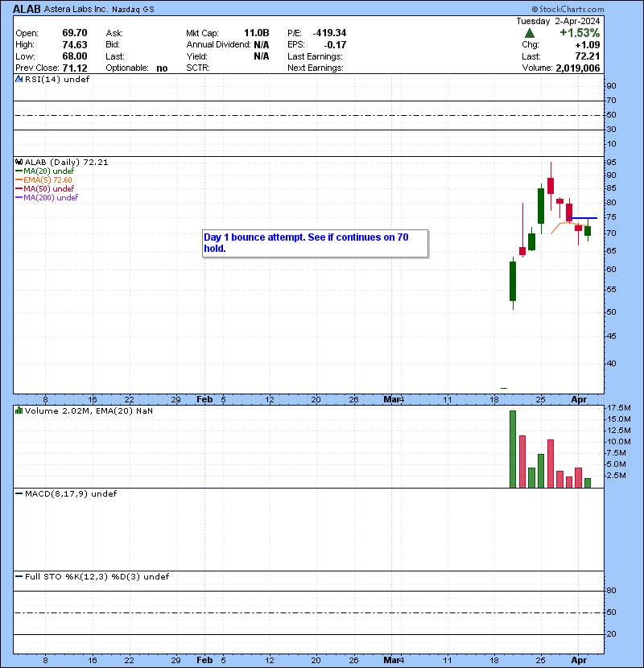Select the High value 74.63

coord(75,45)
